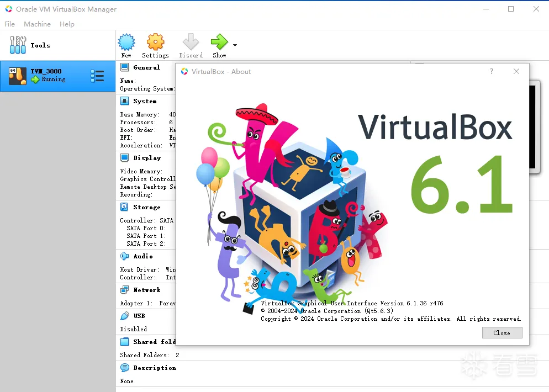
Task: Click 'Controller: SATA' text
Action: (x=146, y=220)
